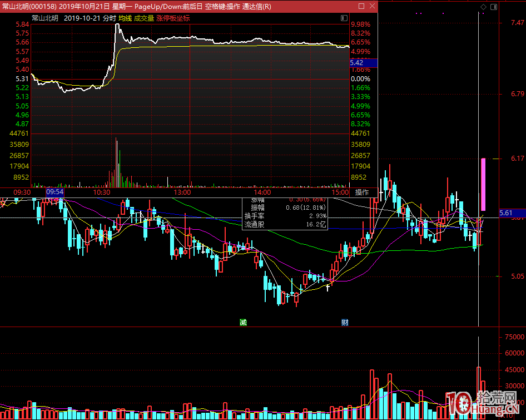Screen dimensions: 526x420
Task: Click the 13:00 label on time axis
Action: [182, 192]
